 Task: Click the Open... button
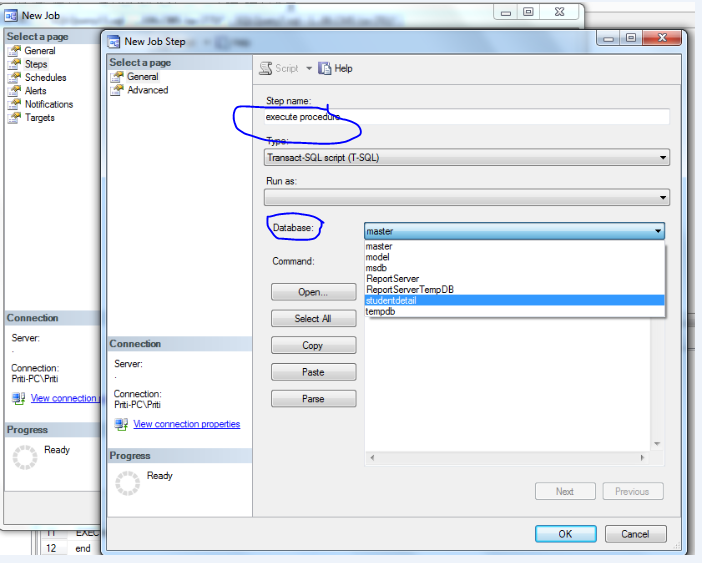coord(313,292)
